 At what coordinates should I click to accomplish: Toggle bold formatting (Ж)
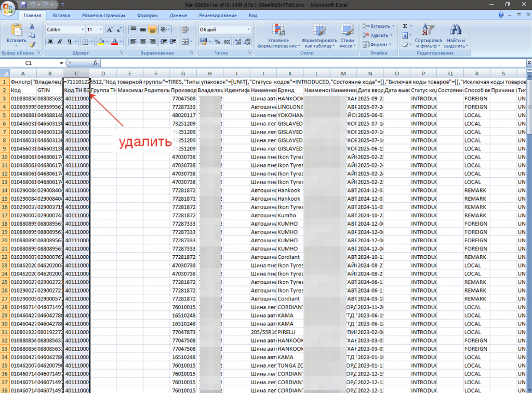(50, 42)
